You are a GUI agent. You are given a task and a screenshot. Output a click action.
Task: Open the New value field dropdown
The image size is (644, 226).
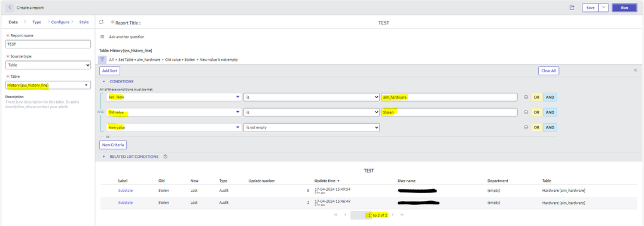click(x=173, y=128)
